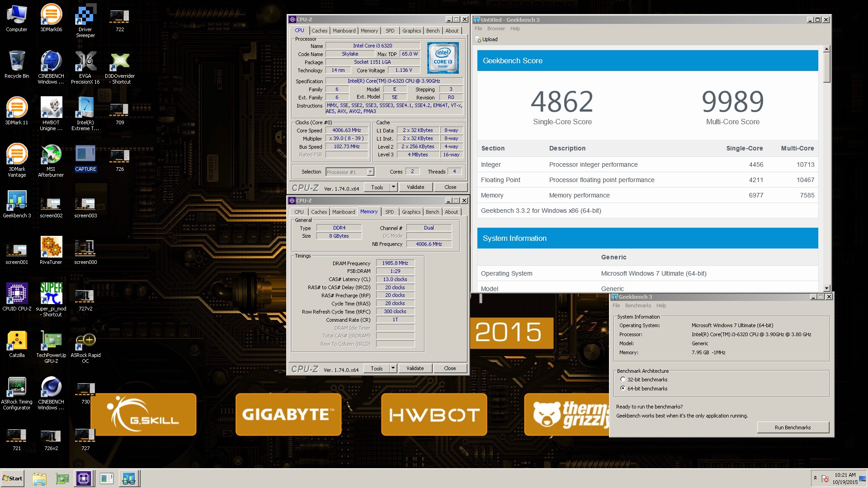
Task: Open the Computer desktop icon
Action: point(17,18)
